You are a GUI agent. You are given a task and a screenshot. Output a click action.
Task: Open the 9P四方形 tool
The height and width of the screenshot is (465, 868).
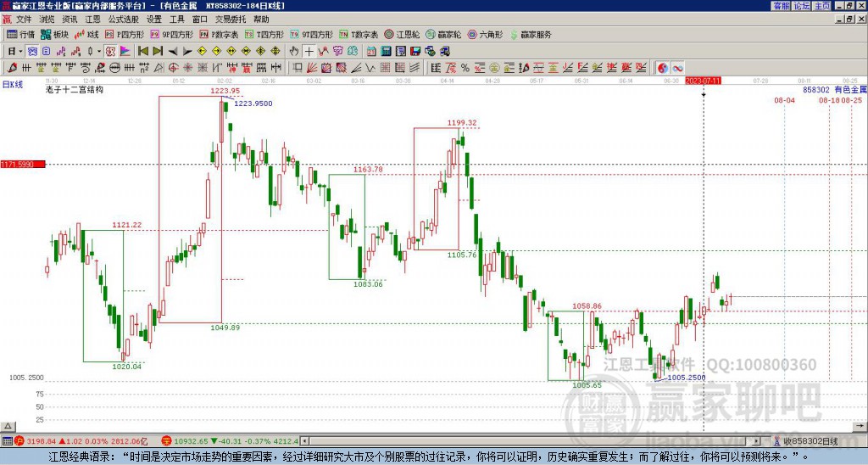171,34
